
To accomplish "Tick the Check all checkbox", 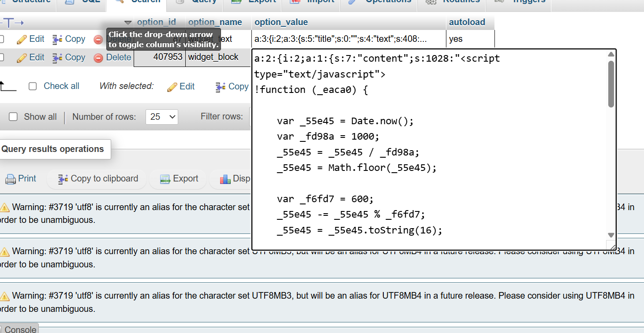I will point(33,86).
